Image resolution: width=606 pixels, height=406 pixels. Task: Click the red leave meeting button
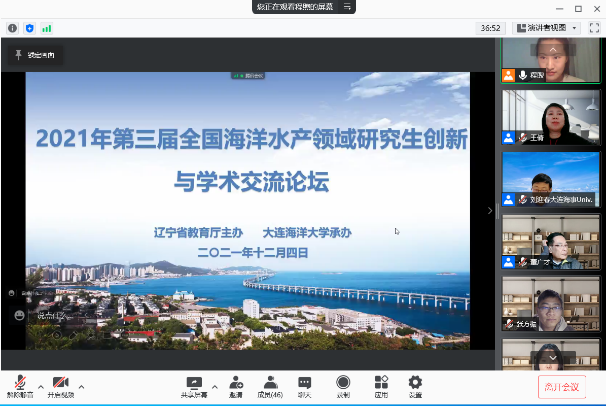(562, 387)
